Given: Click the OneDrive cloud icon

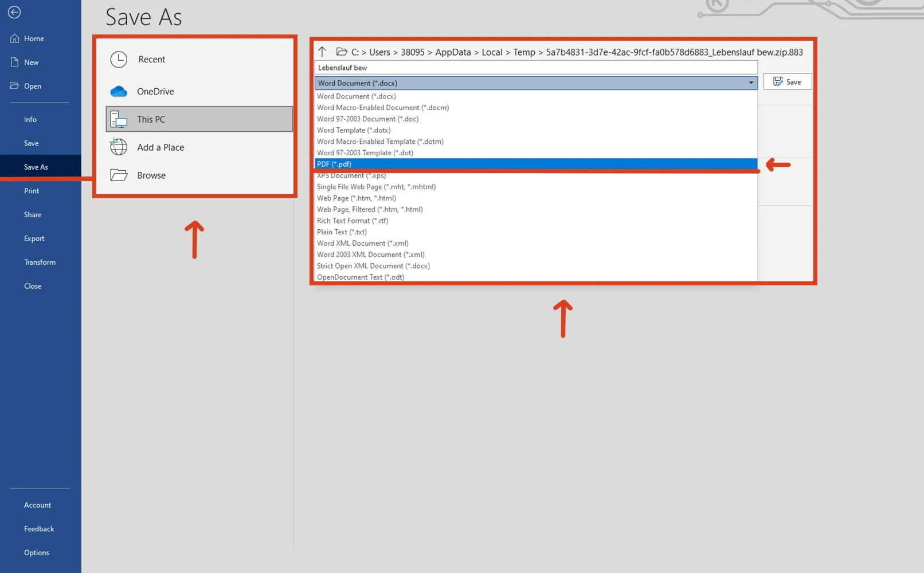Looking at the screenshot, I should click(119, 91).
